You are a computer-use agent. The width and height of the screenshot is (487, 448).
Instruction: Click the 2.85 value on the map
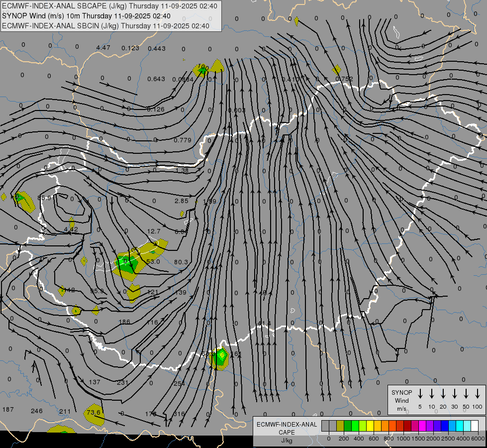pyautogui.click(x=182, y=201)
